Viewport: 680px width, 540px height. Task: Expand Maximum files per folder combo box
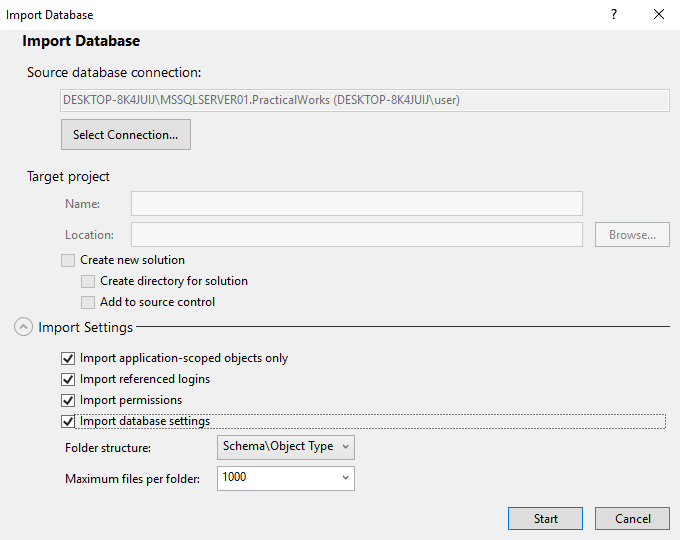346,478
